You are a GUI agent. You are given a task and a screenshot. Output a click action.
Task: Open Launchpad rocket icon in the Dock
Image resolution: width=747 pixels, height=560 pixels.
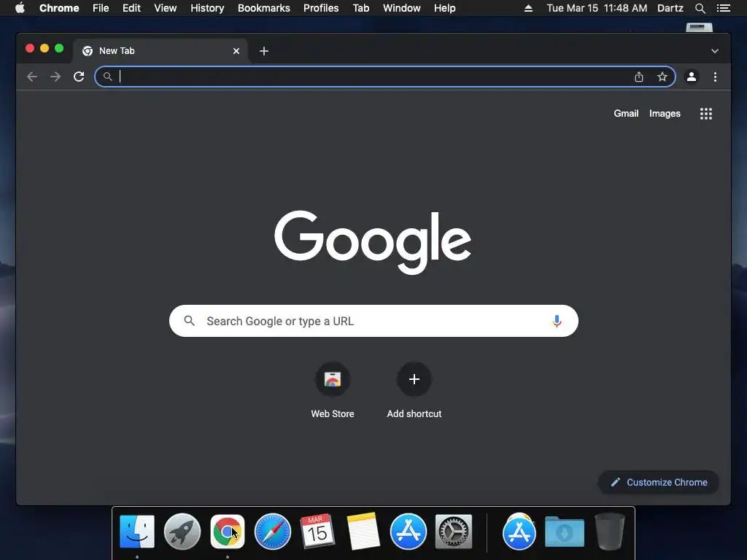tap(182, 532)
